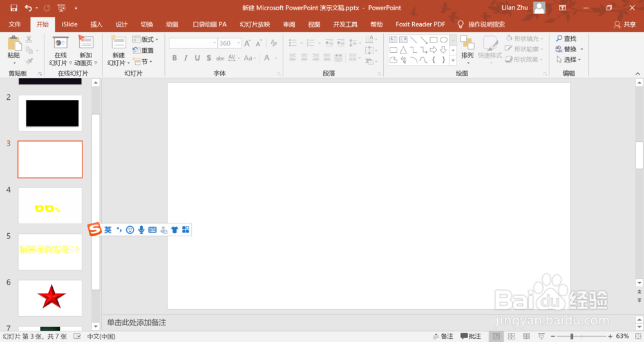This screenshot has width=644, height=342.
Task: Click the Format Painter brush icon
Action: click(29, 61)
